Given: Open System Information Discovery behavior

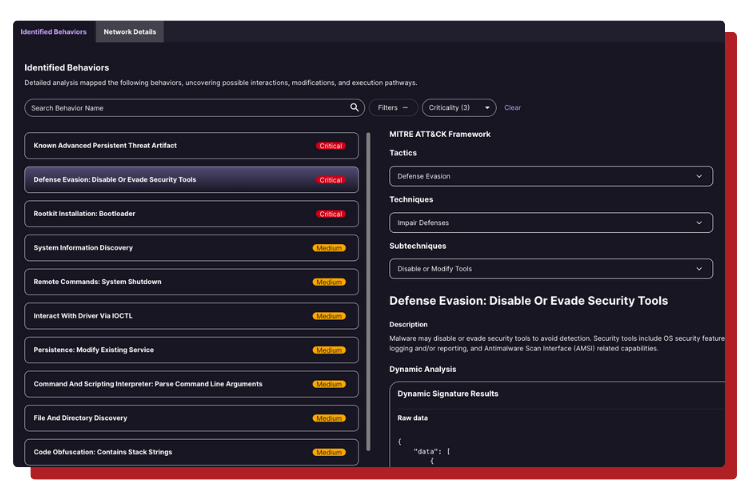Looking at the screenshot, I should tap(191, 247).
